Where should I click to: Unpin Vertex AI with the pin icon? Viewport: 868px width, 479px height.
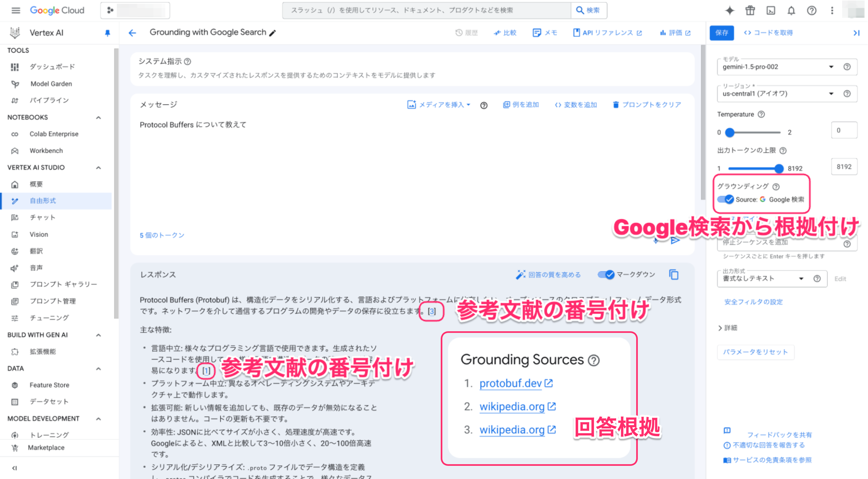point(107,33)
